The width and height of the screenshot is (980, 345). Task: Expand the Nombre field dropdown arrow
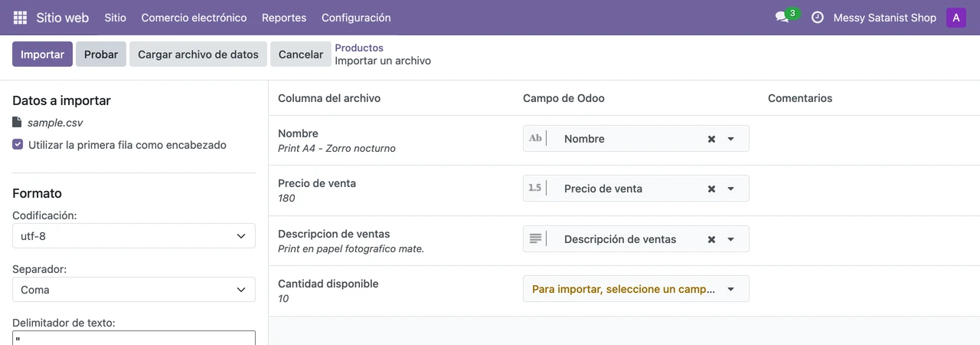pos(730,139)
